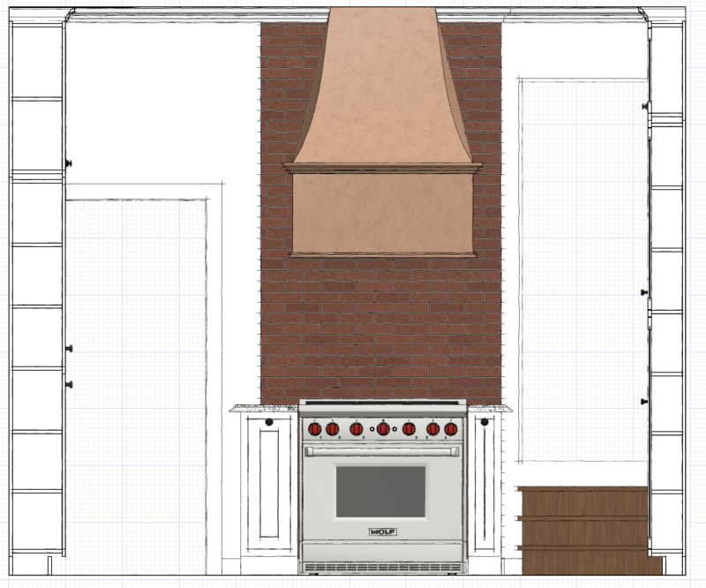
Task: Select the red brick wall below hood
Action: [x=381, y=329]
